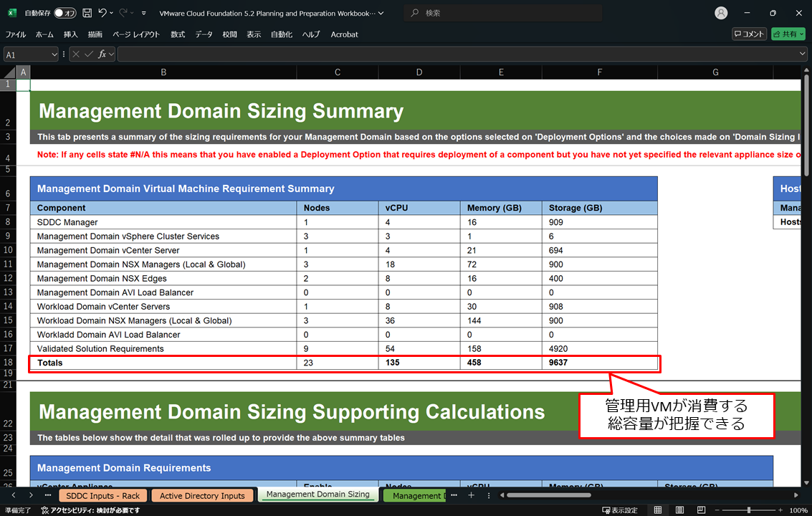
Task: Click the zoom in plus icon
Action: tap(780, 510)
